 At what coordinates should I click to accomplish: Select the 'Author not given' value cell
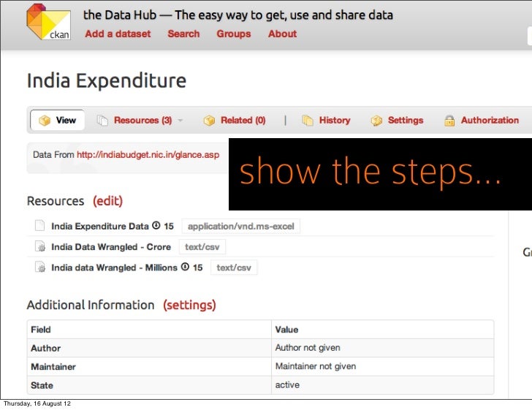click(382, 348)
